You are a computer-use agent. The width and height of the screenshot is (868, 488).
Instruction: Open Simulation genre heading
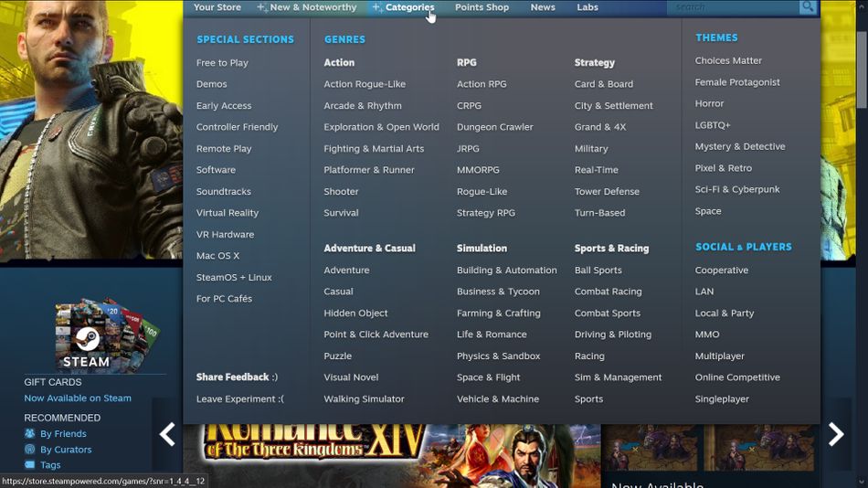coord(482,249)
